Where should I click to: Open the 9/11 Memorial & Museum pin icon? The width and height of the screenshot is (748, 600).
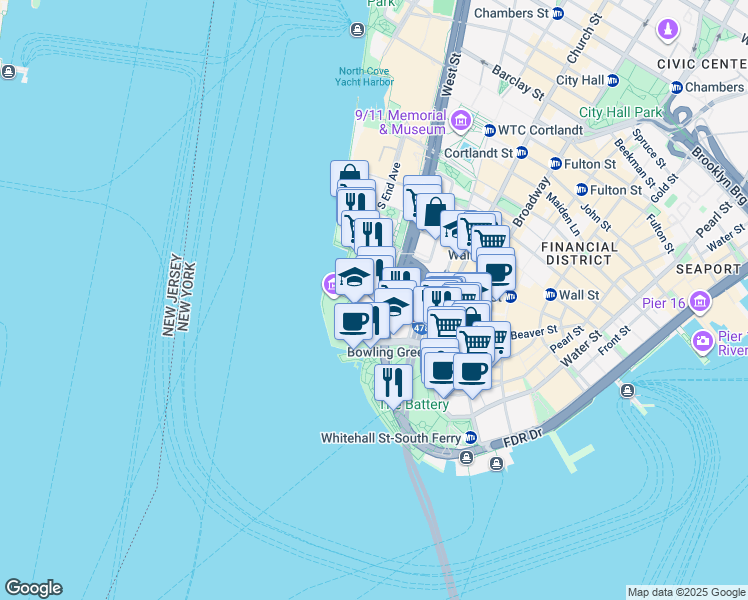coord(461,121)
